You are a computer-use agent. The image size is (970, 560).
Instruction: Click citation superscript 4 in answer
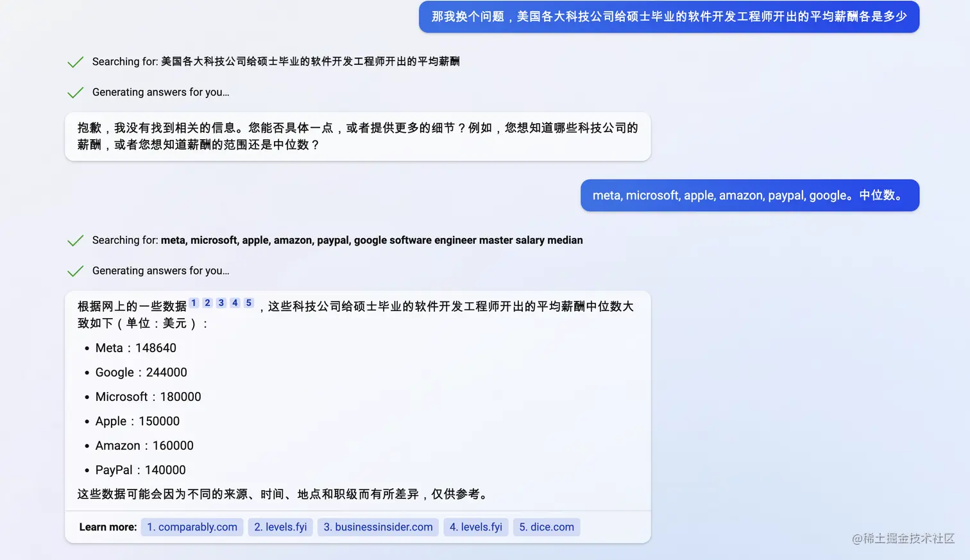(235, 303)
